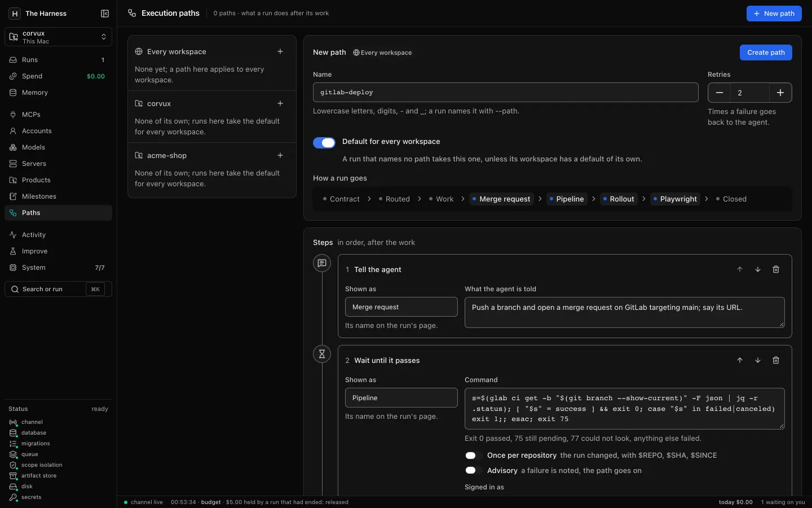
Task: Open Accounts in sidebar
Action: 59,131
